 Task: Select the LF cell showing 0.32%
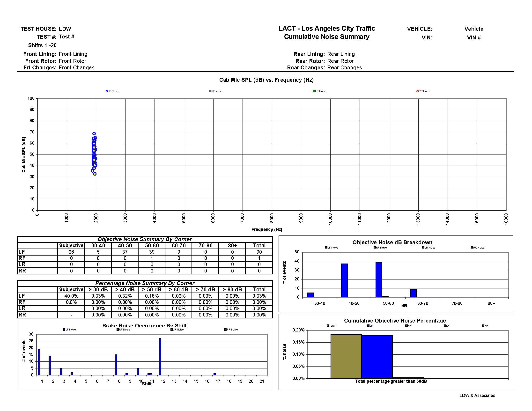click(x=125, y=296)
